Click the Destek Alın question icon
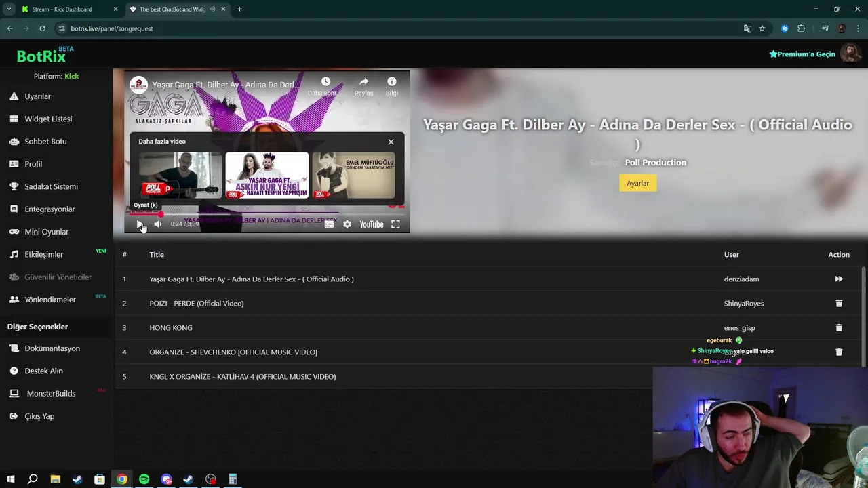The width and height of the screenshot is (868, 488). tap(14, 371)
